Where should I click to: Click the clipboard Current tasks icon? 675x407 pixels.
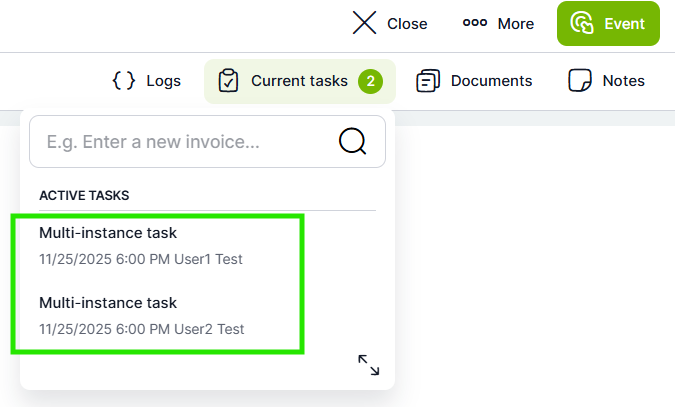pyautogui.click(x=228, y=81)
